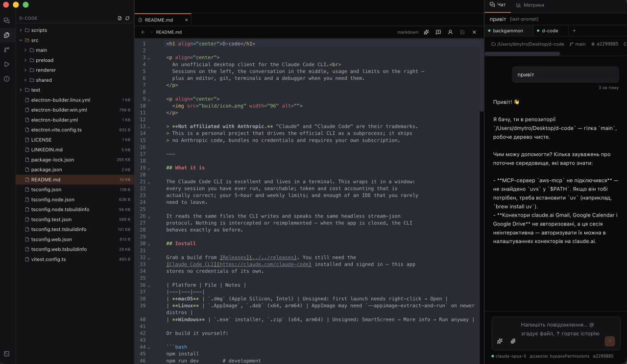Collapse the src folder
This screenshot has width=627, height=364.
pos(21,40)
